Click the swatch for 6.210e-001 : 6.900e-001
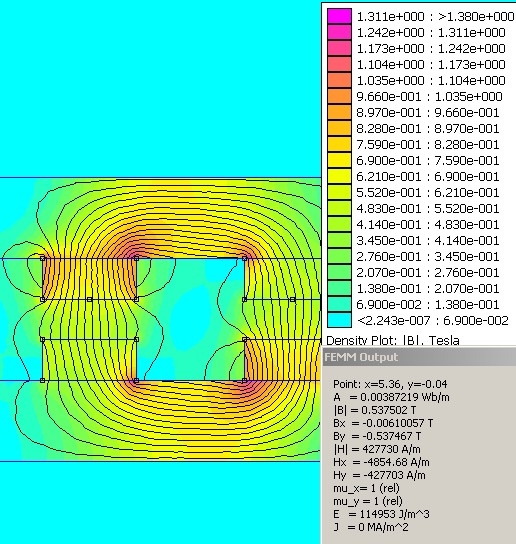Image resolution: width=516 pixels, height=544 pixels. point(339,176)
